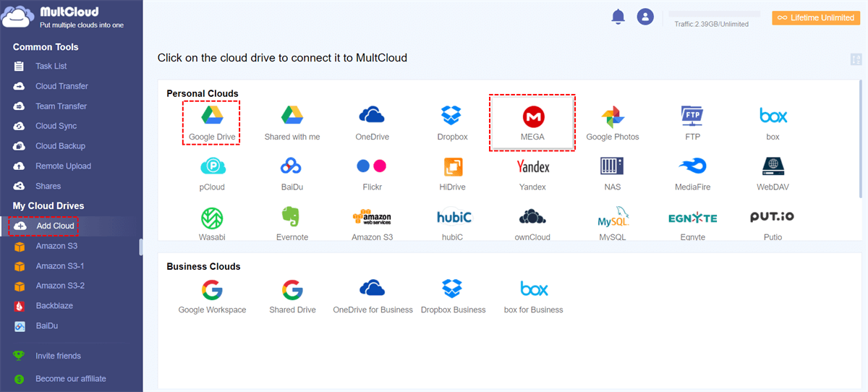Click the Invite friends link

(x=58, y=356)
